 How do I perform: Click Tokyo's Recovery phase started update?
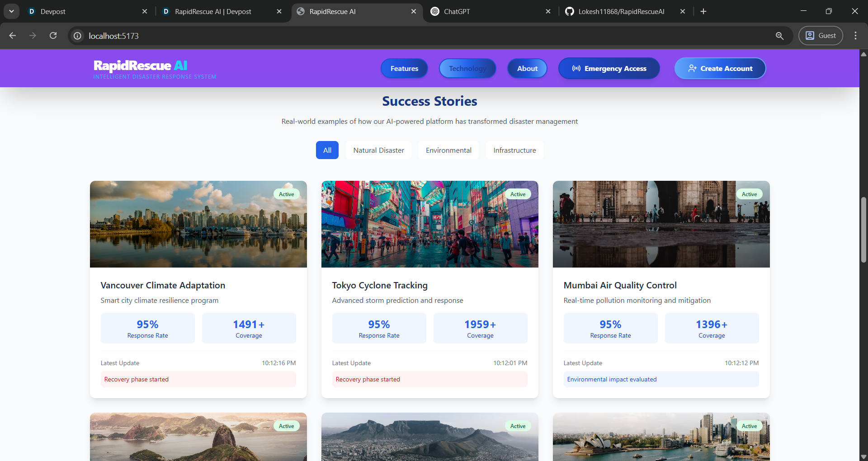[430, 379]
